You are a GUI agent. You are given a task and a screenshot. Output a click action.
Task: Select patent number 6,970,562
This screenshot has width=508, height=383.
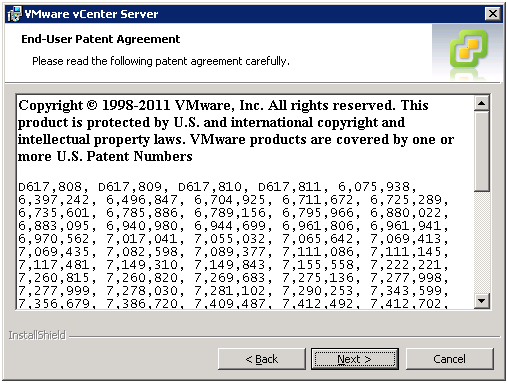point(54,239)
